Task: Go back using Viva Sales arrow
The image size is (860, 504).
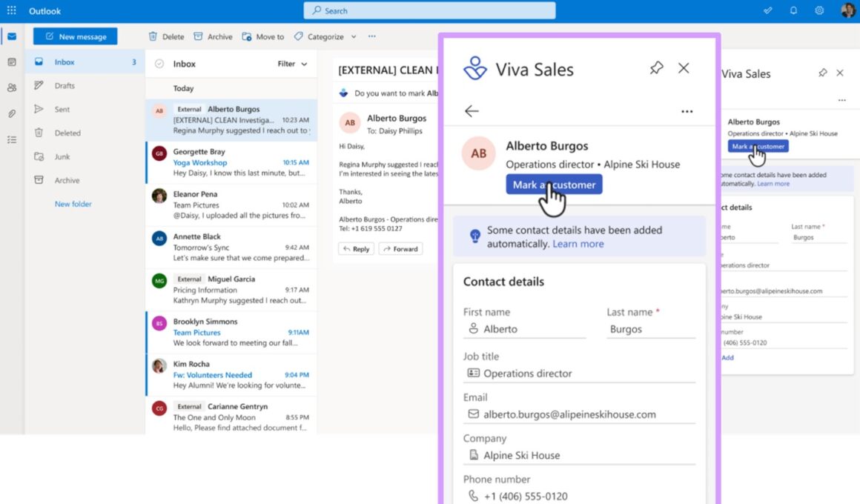Action: 472,111
